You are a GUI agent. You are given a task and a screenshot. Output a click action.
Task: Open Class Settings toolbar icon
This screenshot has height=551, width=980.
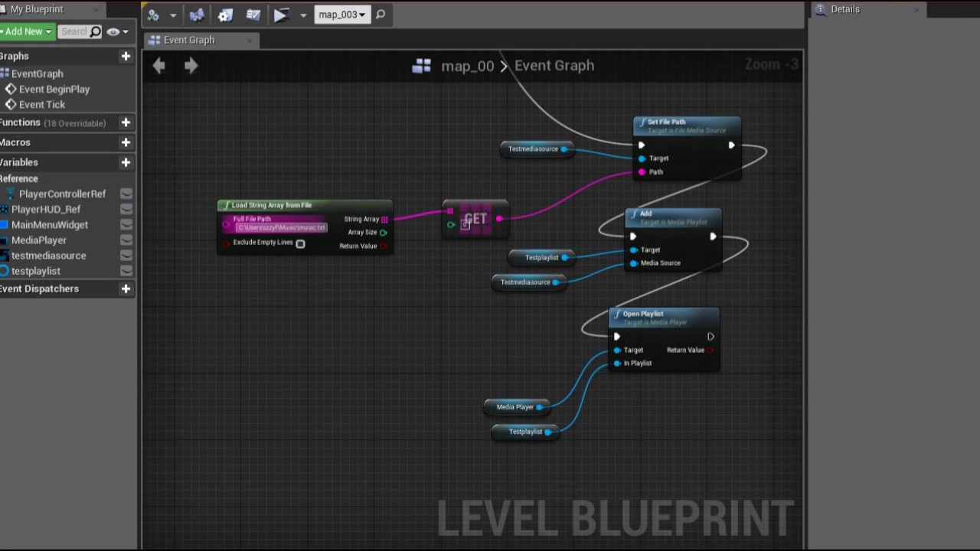point(225,15)
